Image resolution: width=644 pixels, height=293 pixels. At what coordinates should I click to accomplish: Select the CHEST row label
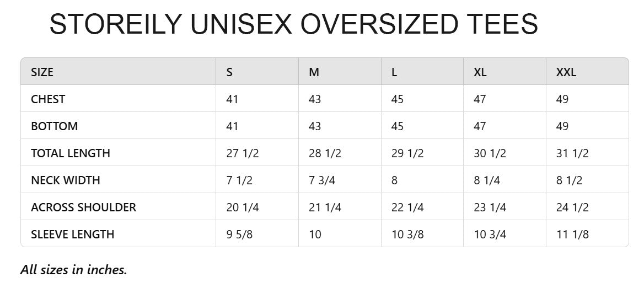click(x=48, y=99)
